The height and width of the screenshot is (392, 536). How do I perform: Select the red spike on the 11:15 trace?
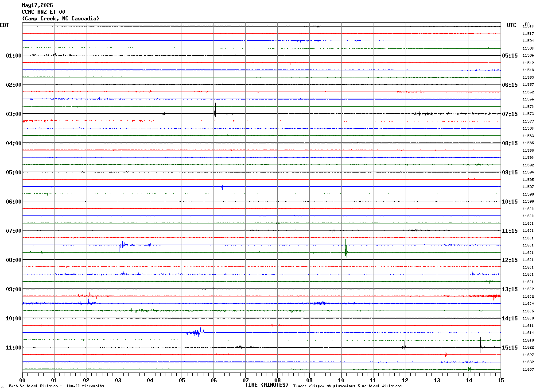pos(445,354)
